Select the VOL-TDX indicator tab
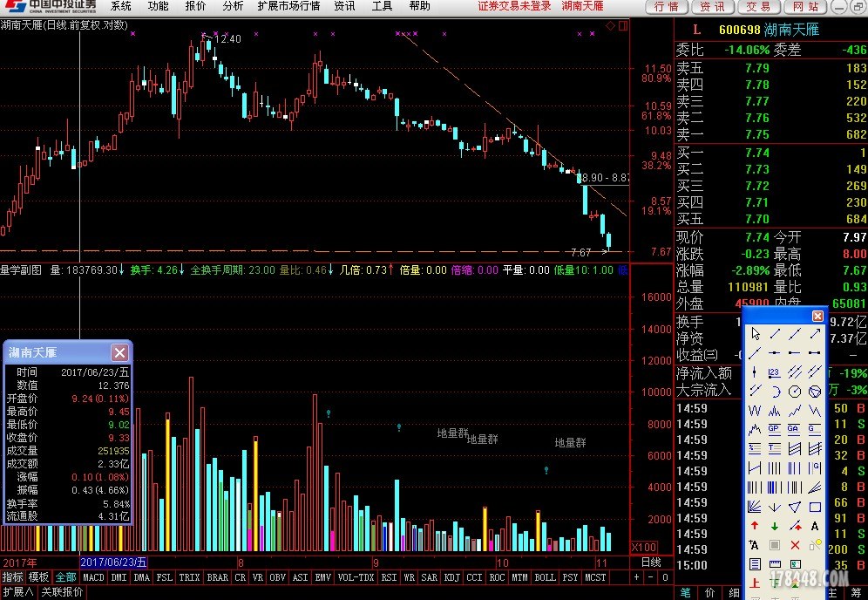This screenshot has width=868, height=600. tap(356, 577)
